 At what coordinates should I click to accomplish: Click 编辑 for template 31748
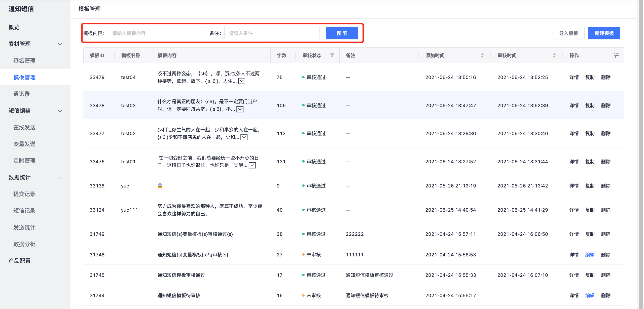click(590, 255)
